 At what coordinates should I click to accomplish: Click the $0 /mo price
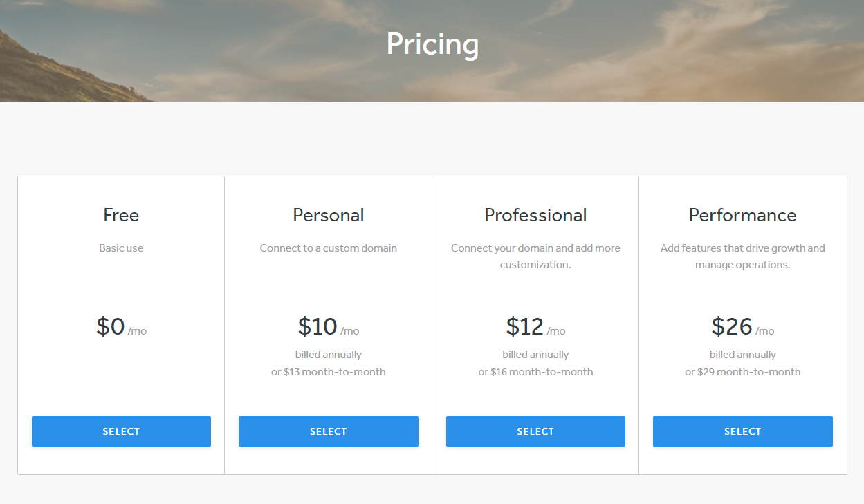pyautogui.click(x=122, y=326)
